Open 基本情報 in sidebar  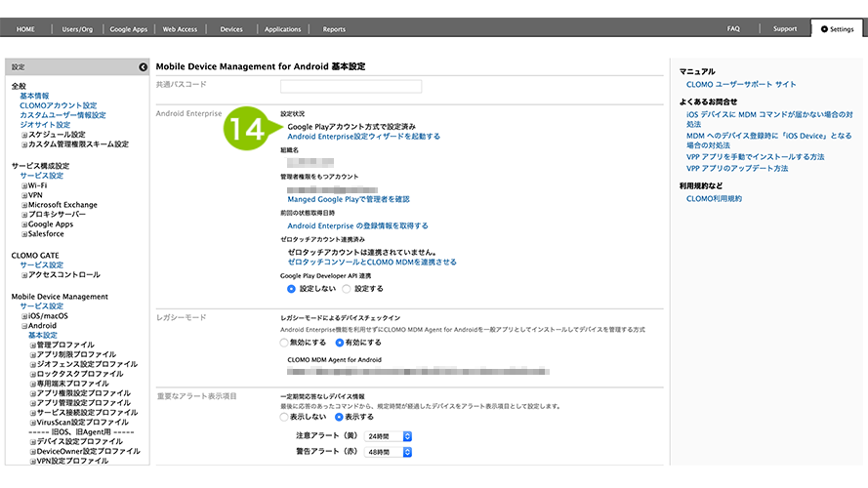34,96
